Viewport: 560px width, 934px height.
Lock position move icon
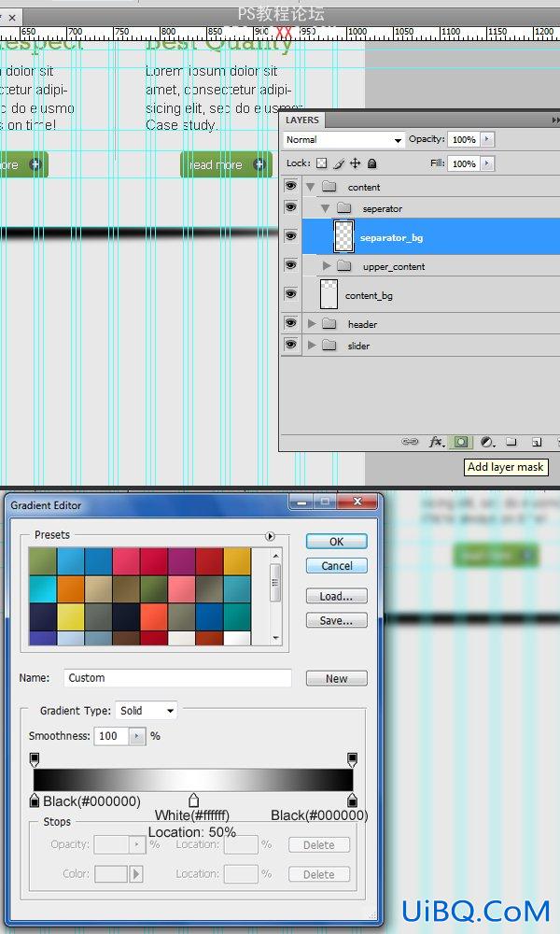click(356, 163)
